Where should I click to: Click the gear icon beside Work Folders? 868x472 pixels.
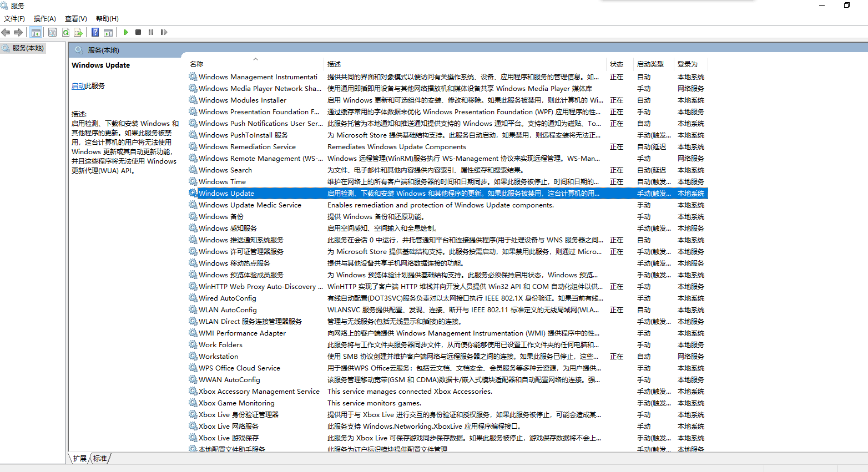point(193,344)
